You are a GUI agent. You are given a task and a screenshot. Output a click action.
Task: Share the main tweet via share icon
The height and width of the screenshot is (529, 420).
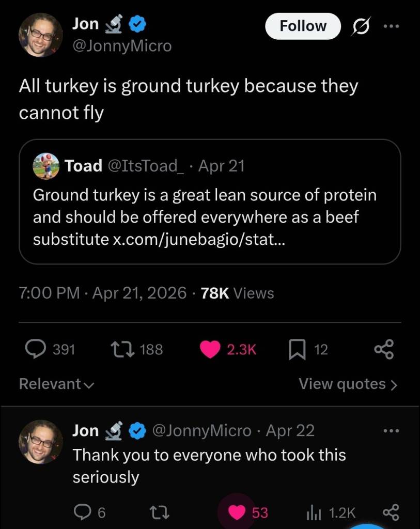[384, 350]
